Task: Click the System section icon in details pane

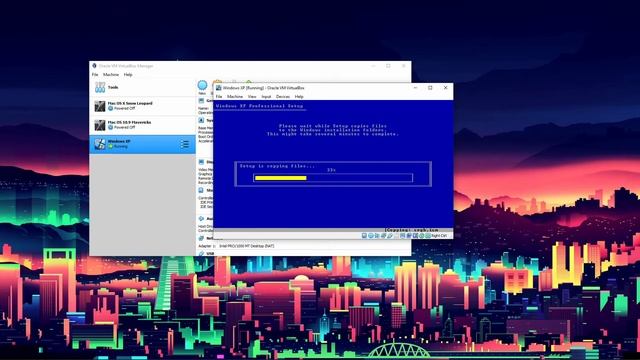Action: [x=201, y=120]
